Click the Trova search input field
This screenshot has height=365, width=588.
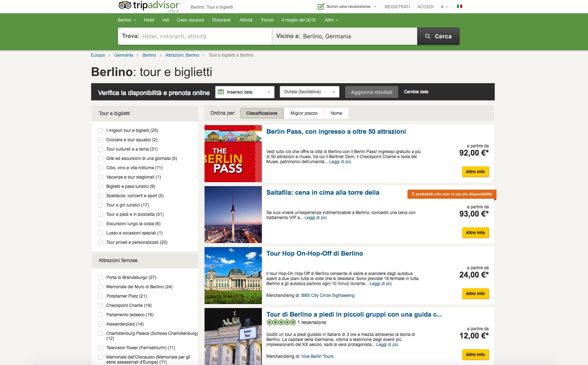(x=195, y=36)
